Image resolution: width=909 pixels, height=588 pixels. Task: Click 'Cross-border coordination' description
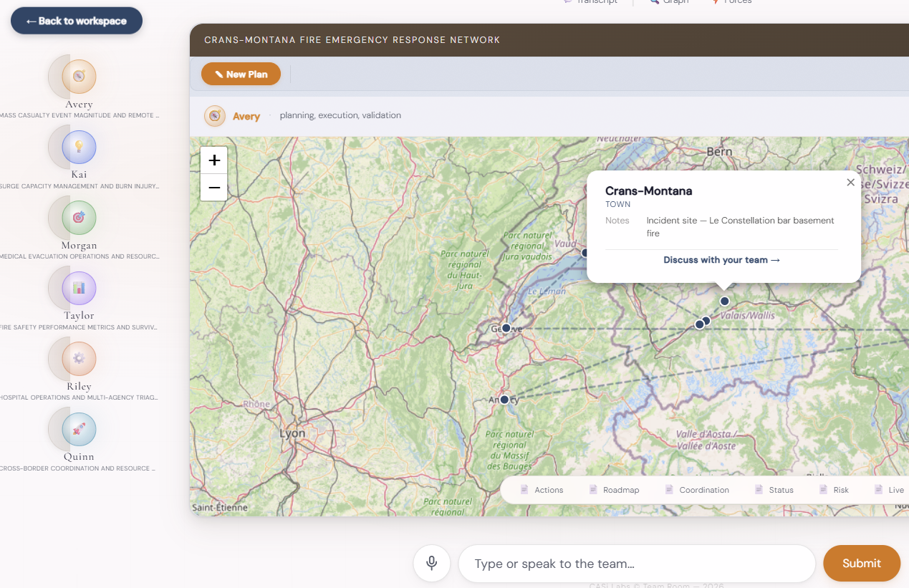click(77, 468)
